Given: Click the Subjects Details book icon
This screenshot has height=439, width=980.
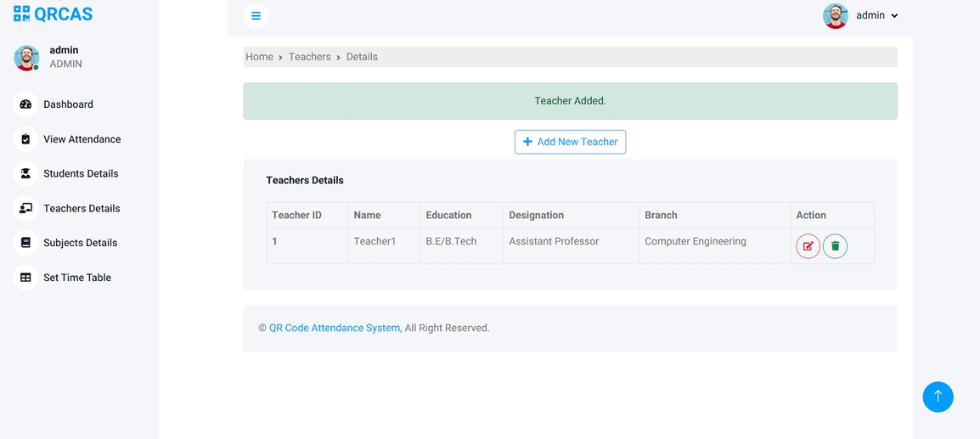Looking at the screenshot, I should pyautogui.click(x=25, y=243).
